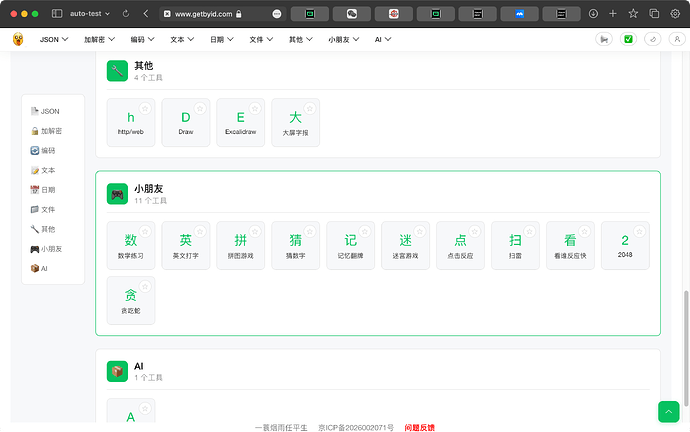Image resolution: width=690 pixels, height=432 pixels.
Task: Open the 2048 game card
Action: click(x=625, y=245)
